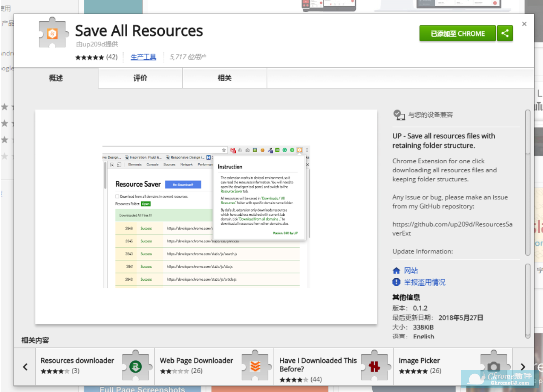This screenshot has width=543, height=392.
Task: Click the version 0.1.2 text
Action: pos(420,308)
